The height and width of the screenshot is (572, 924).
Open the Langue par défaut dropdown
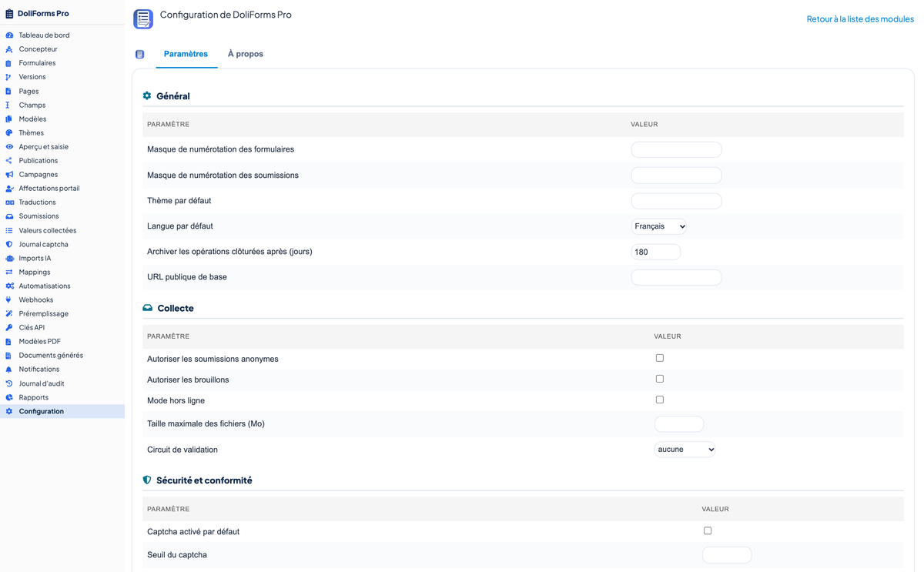pyautogui.click(x=659, y=226)
